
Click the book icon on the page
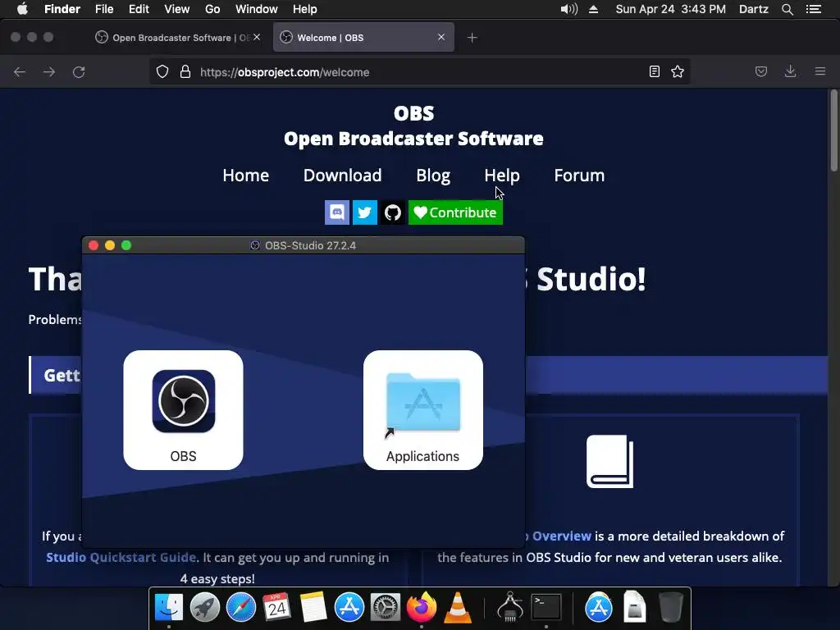[x=609, y=461]
